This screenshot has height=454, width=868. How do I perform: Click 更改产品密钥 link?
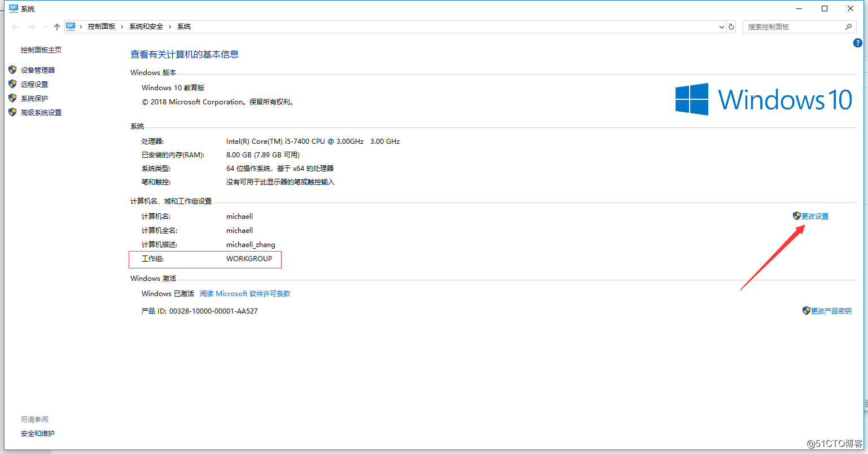tap(831, 311)
